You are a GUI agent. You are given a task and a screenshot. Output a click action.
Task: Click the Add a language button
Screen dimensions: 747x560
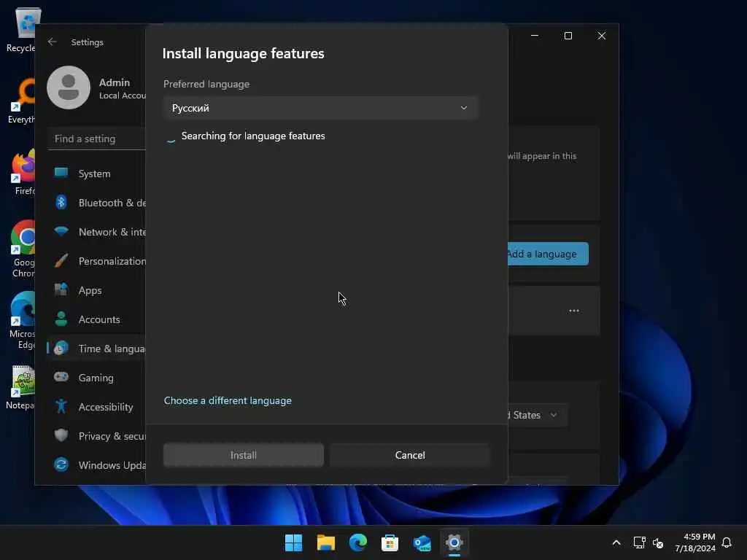click(x=548, y=254)
